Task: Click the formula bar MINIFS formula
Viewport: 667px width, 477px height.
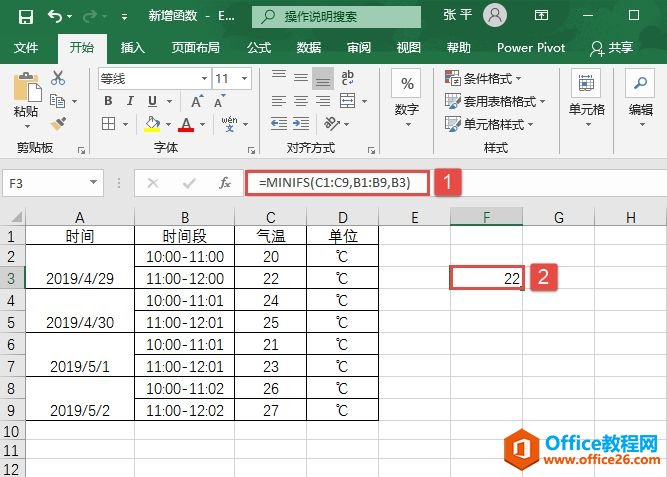Action: 337,183
